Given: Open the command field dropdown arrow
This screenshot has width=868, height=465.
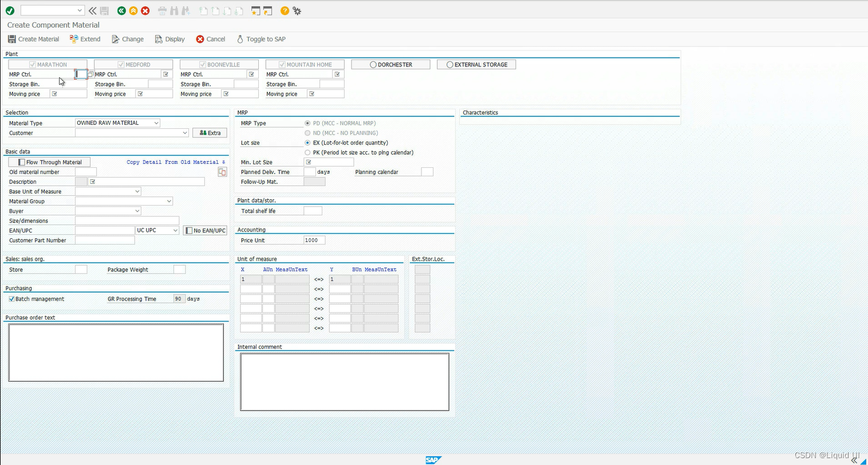Looking at the screenshot, I should pyautogui.click(x=80, y=10).
